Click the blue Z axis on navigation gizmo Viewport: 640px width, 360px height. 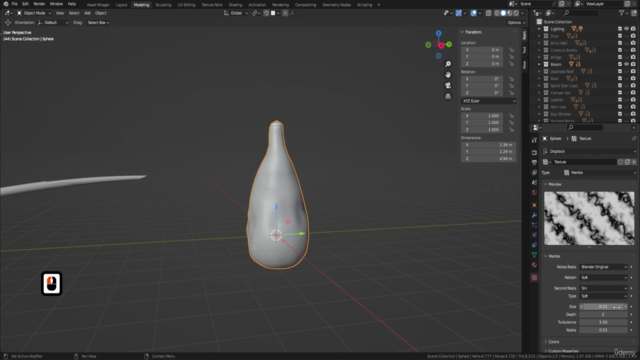click(438, 33)
